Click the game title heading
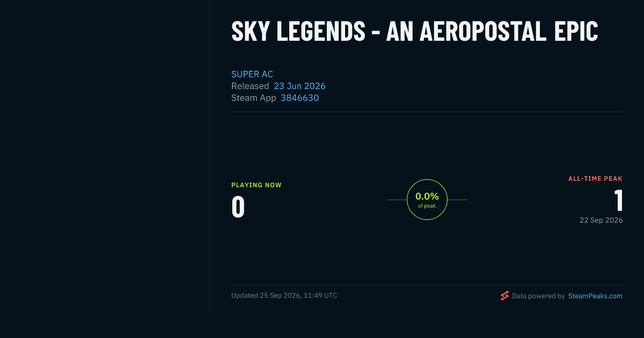644x338 pixels. [x=414, y=31]
